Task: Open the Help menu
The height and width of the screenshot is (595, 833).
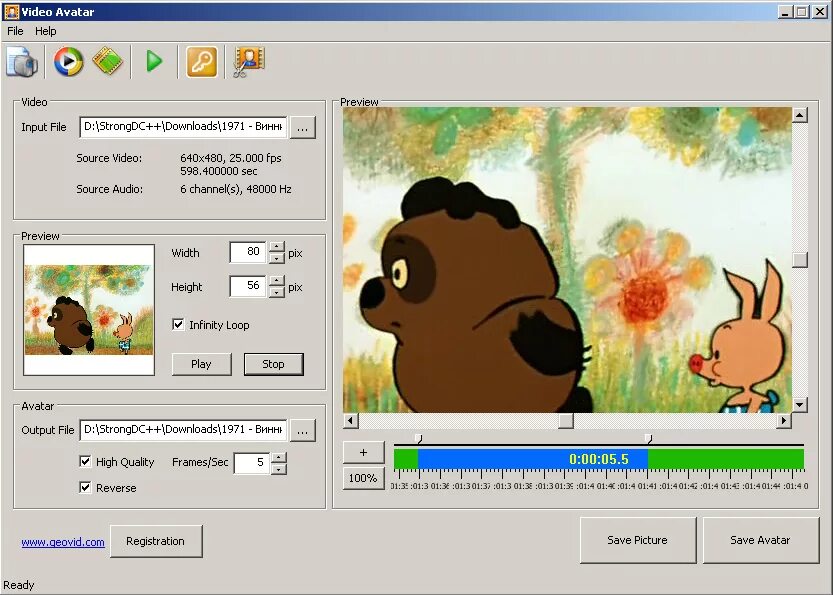Action: pos(46,31)
